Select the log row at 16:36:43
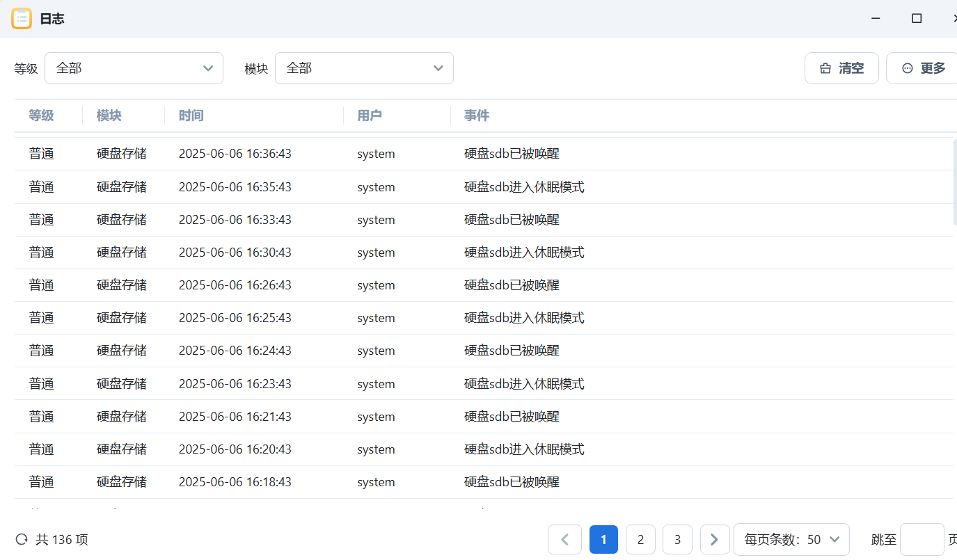The height and width of the screenshot is (560, 957). pos(484,154)
